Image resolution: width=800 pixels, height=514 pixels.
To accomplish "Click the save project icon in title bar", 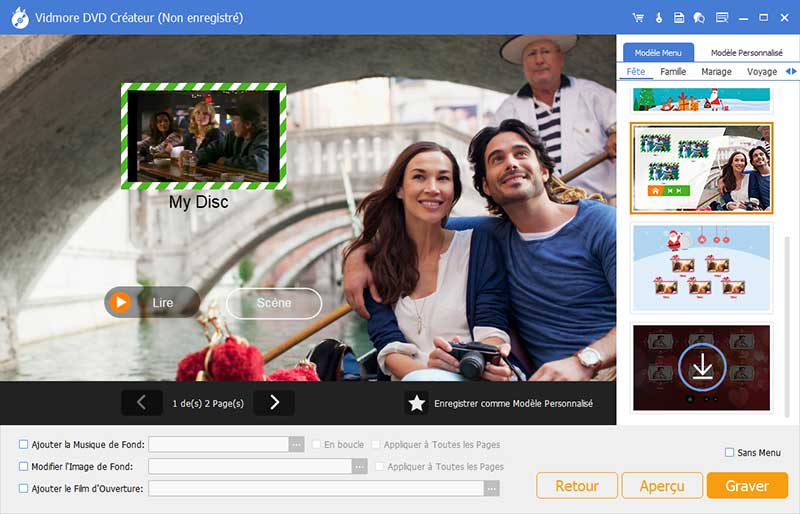I will (x=679, y=18).
